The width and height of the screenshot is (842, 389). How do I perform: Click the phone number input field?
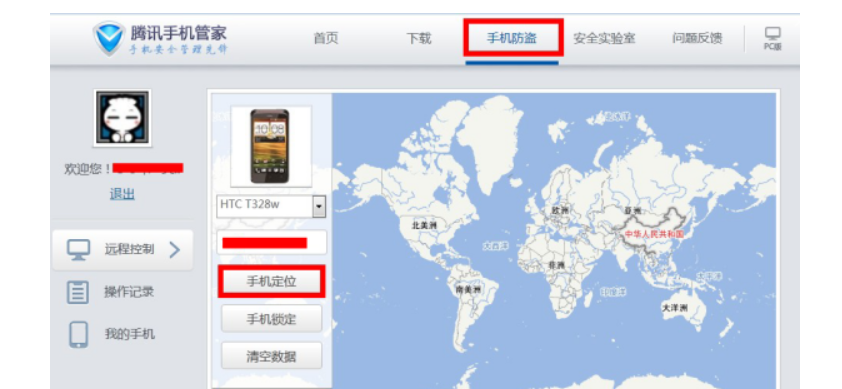pos(272,242)
